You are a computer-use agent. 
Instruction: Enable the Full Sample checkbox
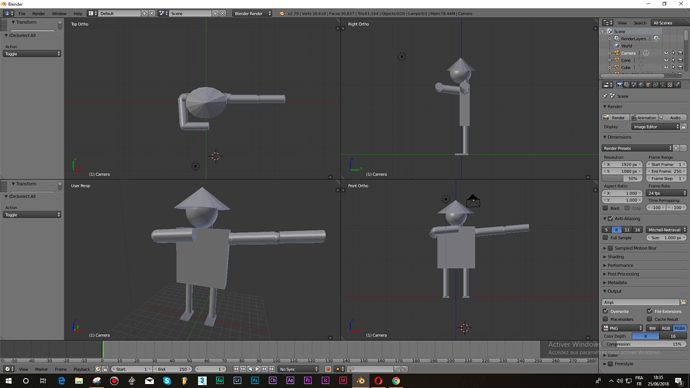606,238
